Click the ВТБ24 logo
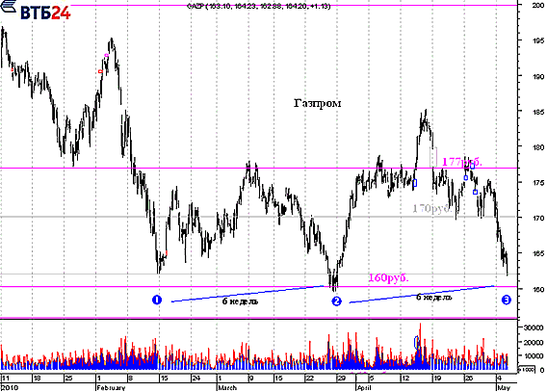Screen dimensions: 547x392 coord(36,11)
